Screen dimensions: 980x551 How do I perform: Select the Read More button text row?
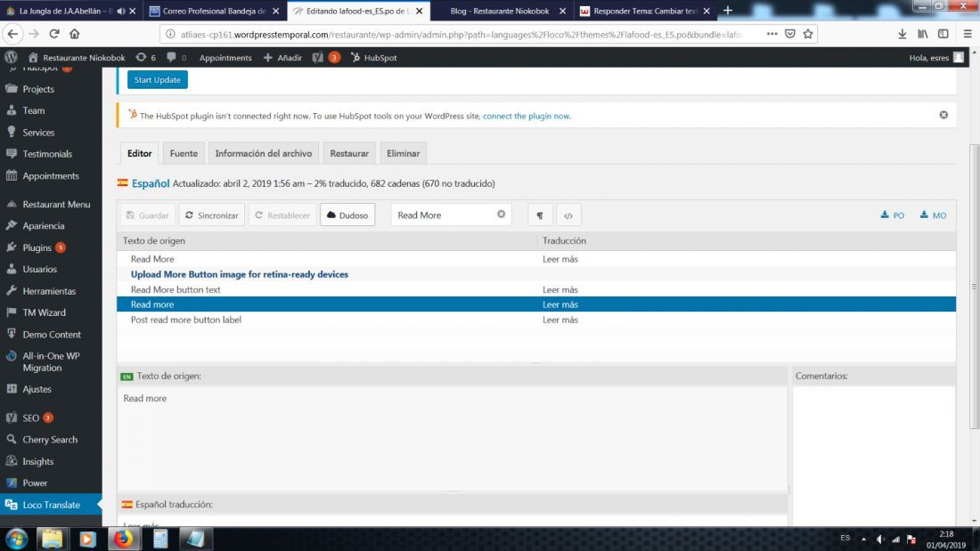coord(536,289)
